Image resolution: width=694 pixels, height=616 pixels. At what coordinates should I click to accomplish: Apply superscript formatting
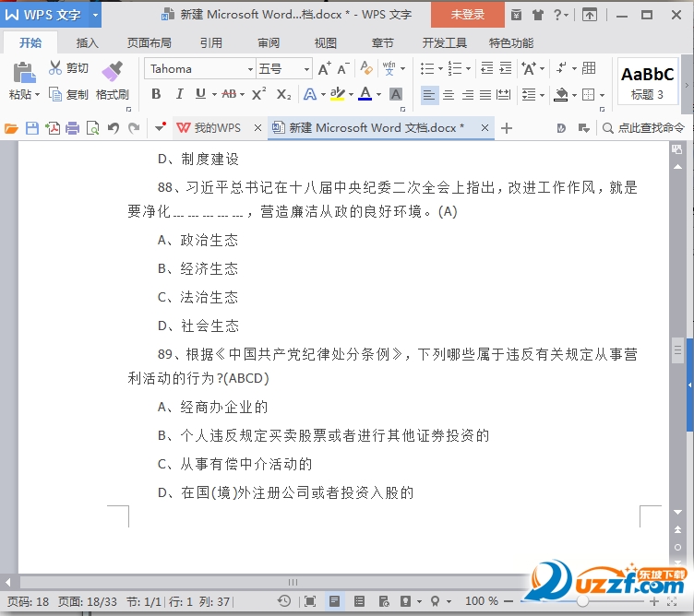tap(258, 94)
